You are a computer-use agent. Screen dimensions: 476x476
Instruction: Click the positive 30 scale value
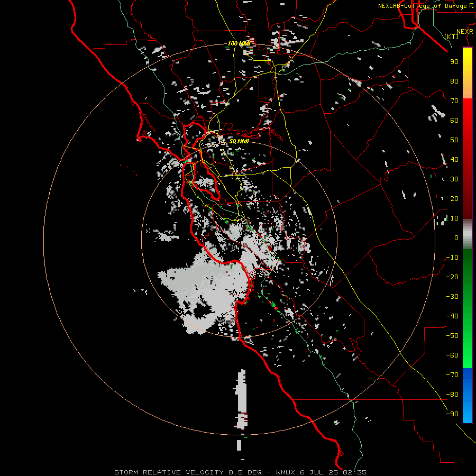454,179
